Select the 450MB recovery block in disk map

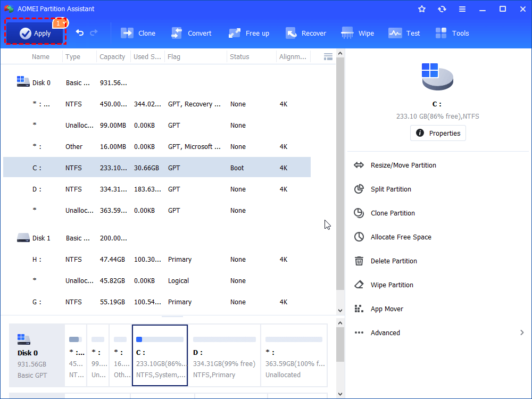pos(76,355)
